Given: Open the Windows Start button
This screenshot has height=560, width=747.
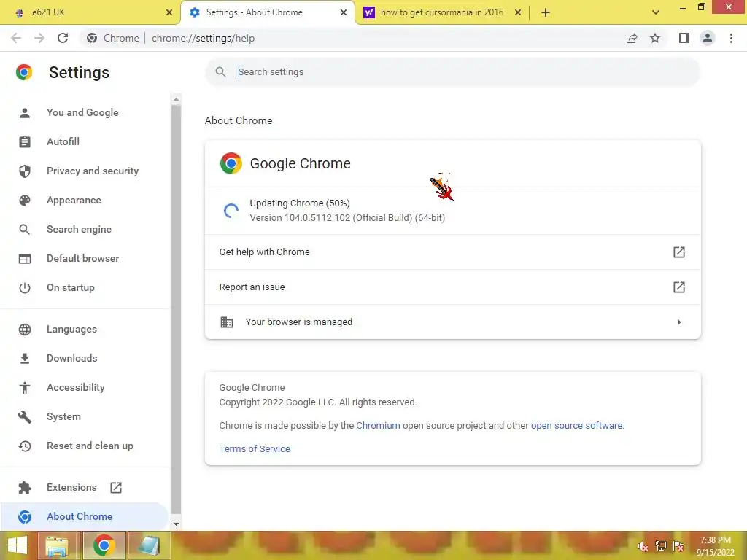Looking at the screenshot, I should 18,545.
